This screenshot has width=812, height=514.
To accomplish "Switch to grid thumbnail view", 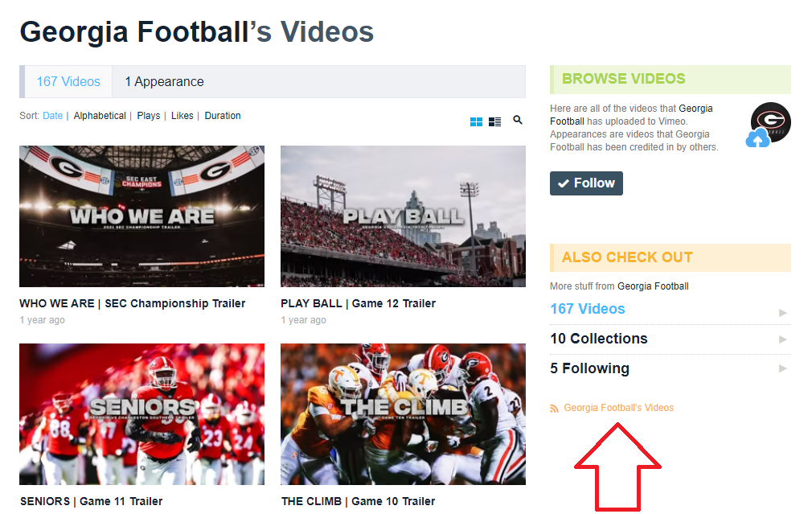I will 476,121.
